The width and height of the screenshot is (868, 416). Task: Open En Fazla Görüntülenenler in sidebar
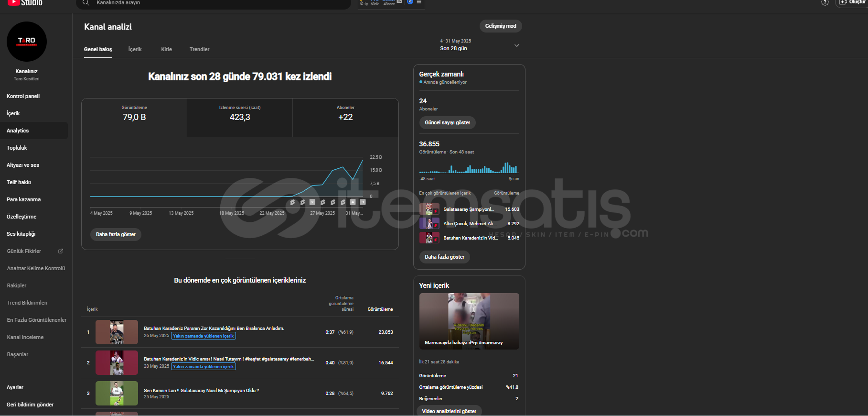coord(34,320)
